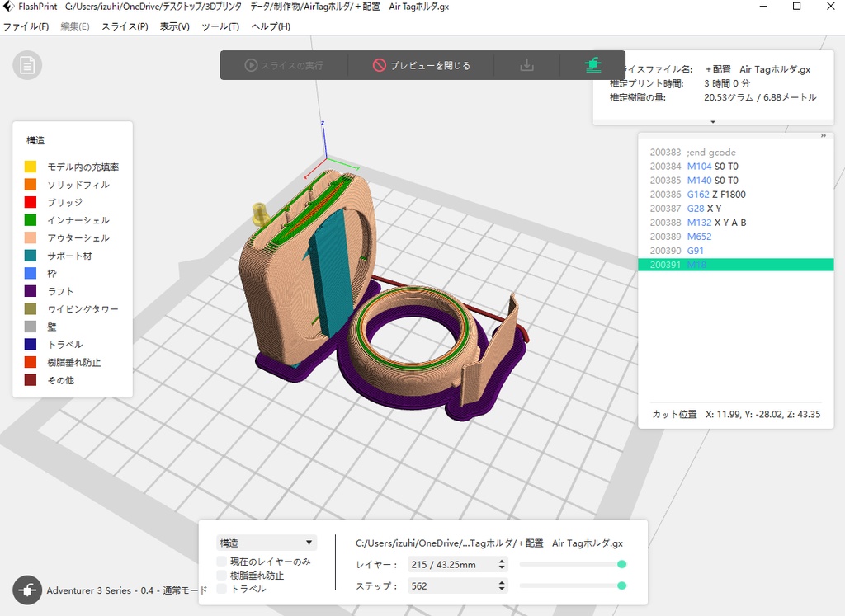845x616 pixels.
Task: Increase the ステップ value with the up arrow
Action: [x=502, y=583]
